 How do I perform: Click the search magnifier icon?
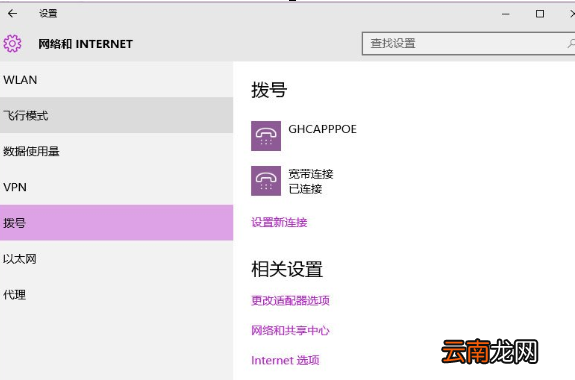coord(571,44)
